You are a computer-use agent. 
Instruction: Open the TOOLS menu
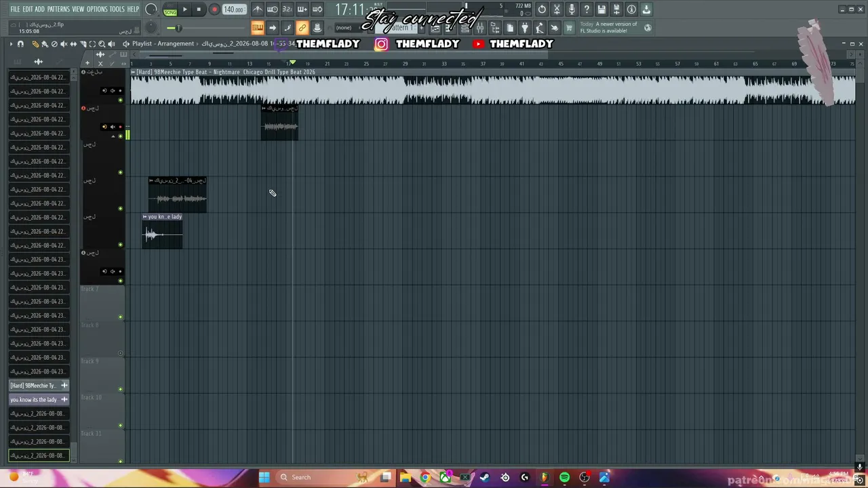point(117,9)
